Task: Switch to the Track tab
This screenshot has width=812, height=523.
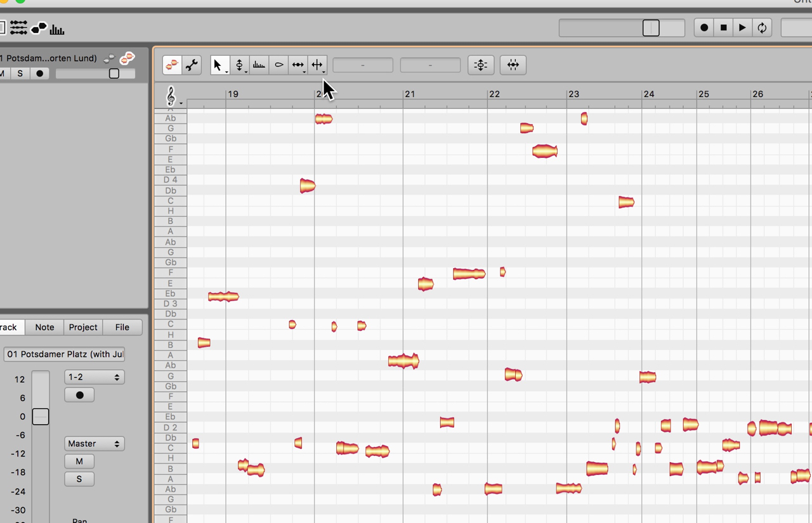Action: click(x=11, y=327)
